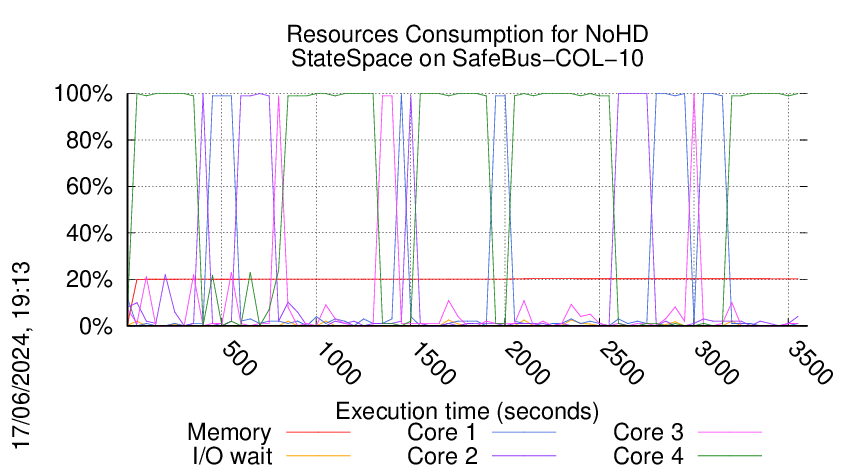
Task: Click the 500 x-axis tick label
Action: point(239,358)
